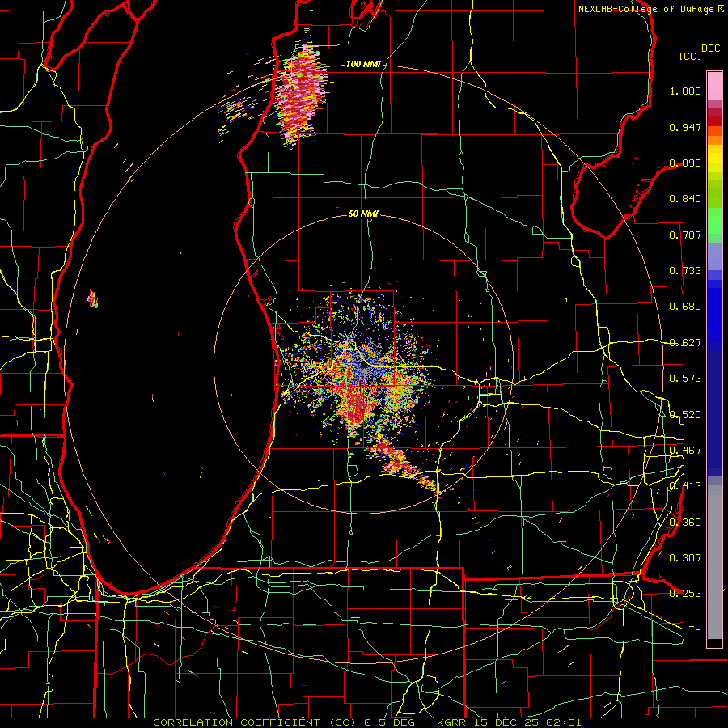
Task: Select the 0.840 legend value
Action: [685, 199]
